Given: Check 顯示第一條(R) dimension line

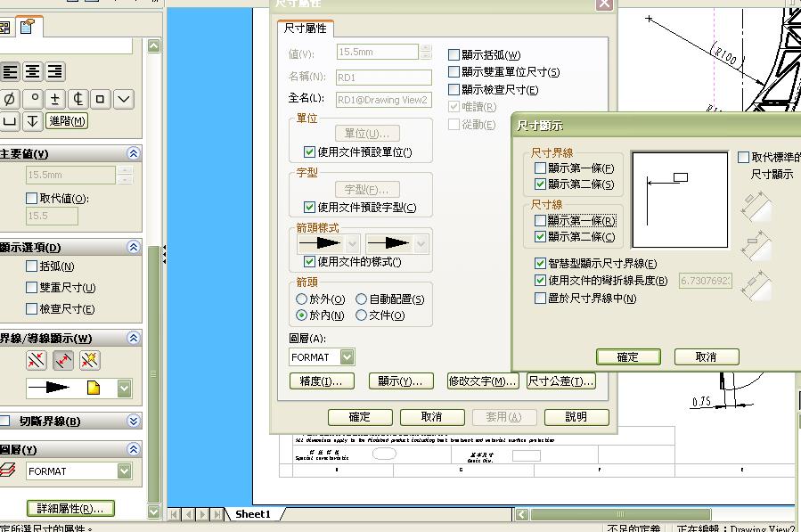Looking at the screenshot, I should [540, 220].
